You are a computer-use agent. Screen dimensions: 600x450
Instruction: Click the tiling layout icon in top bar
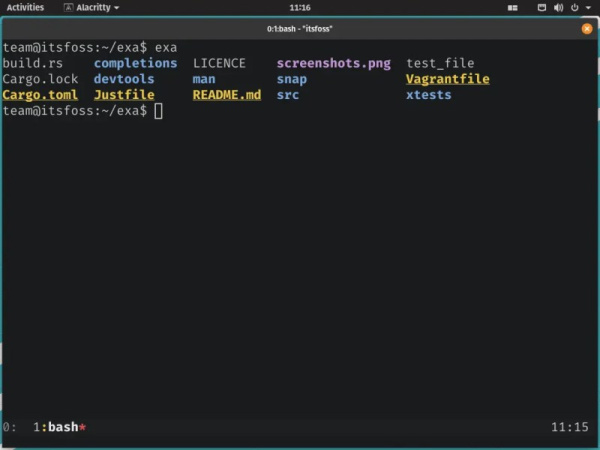(x=513, y=8)
